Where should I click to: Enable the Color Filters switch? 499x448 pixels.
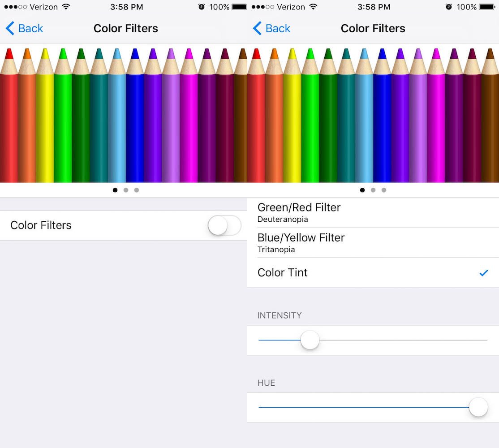[224, 225]
